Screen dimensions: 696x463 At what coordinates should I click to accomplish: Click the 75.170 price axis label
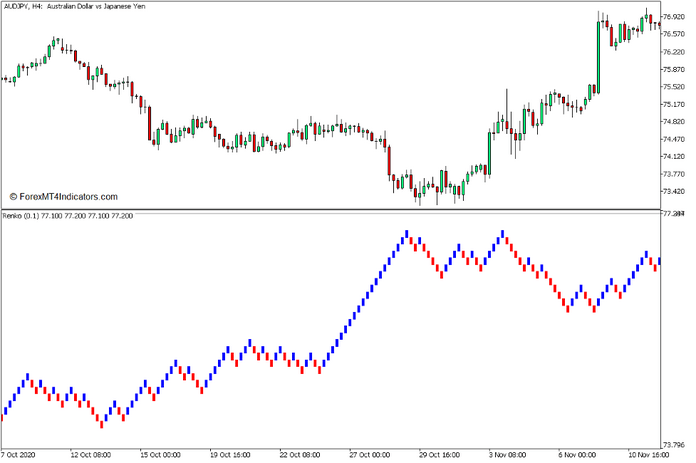[x=674, y=104]
